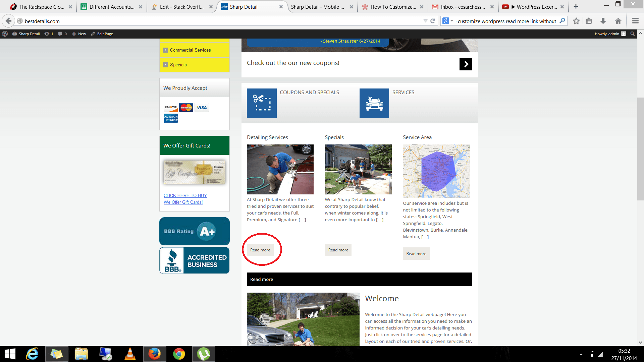This screenshot has width=644, height=362.
Task: Go to the Firefox home page icon
Action: coord(618,21)
